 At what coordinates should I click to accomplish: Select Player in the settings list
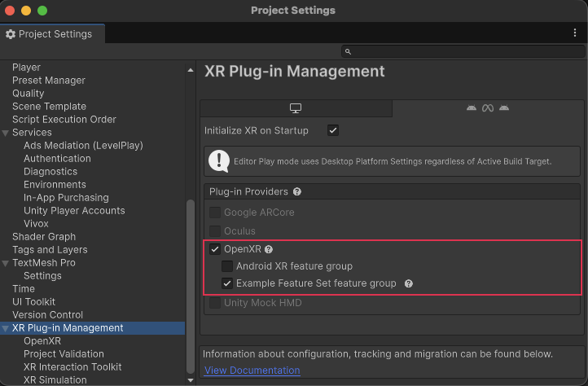click(x=26, y=68)
